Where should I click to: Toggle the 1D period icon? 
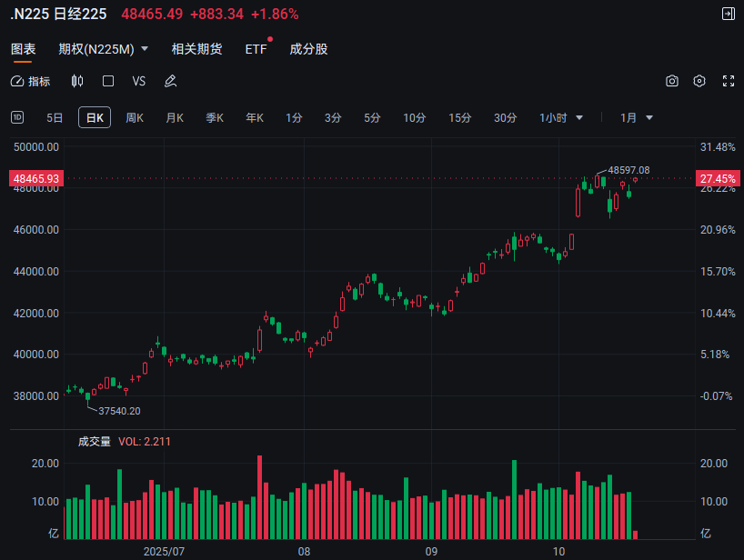[17, 117]
